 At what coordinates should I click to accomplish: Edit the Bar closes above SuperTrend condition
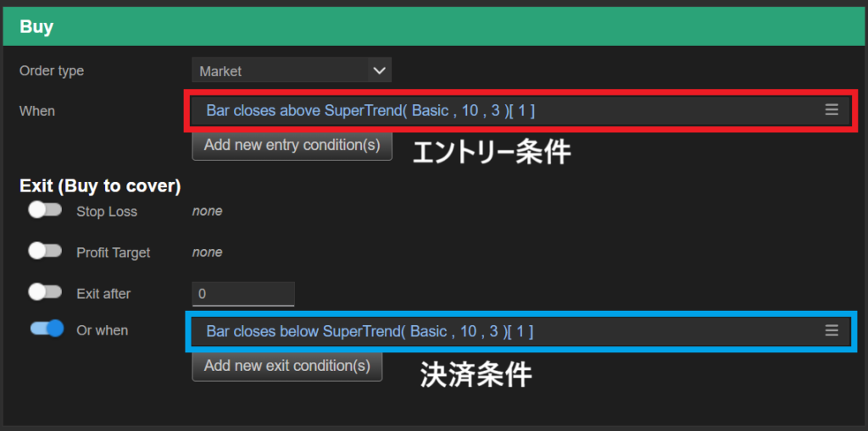pos(370,111)
